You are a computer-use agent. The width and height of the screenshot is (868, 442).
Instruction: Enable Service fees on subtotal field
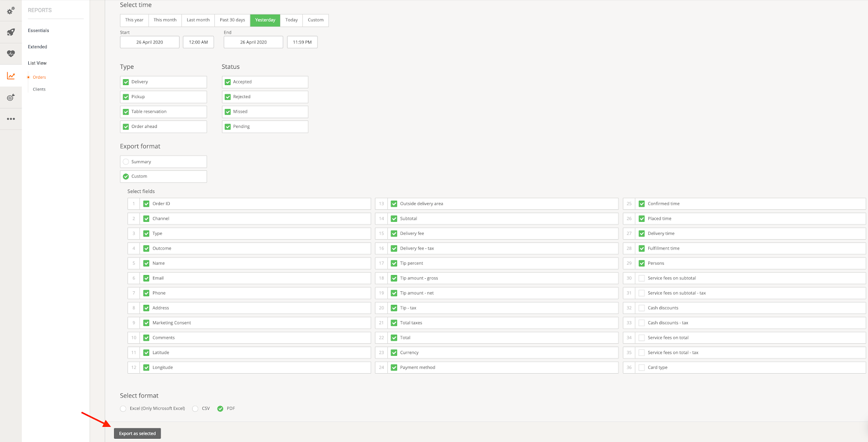point(642,278)
